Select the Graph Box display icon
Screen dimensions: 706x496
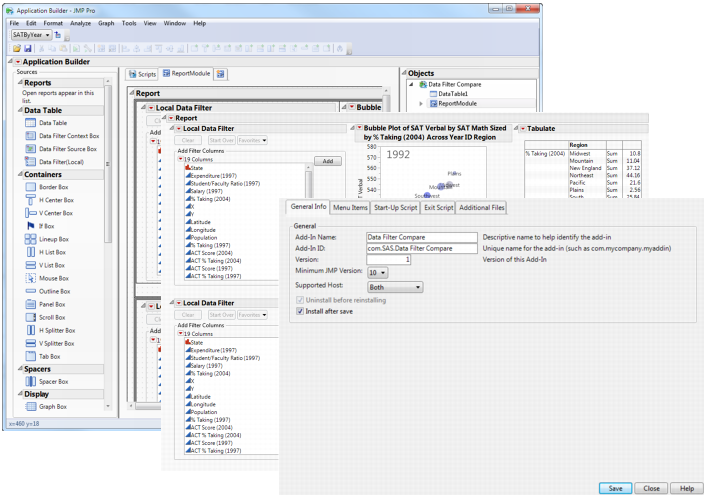click(29, 408)
